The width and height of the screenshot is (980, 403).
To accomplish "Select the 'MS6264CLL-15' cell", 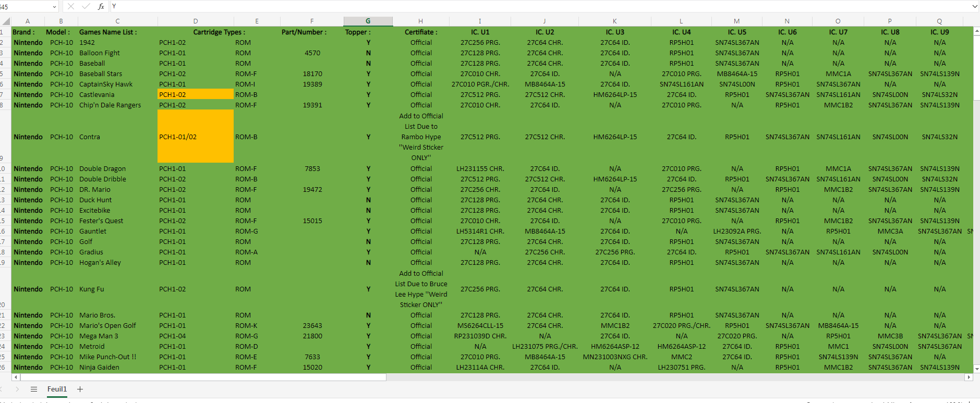I will click(x=480, y=325).
